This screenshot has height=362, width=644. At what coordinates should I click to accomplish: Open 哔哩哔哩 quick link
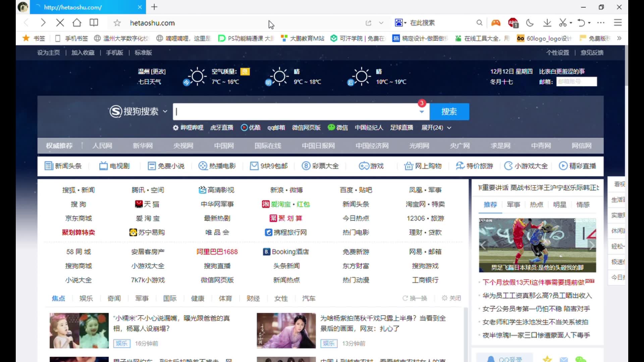point(192,128)
